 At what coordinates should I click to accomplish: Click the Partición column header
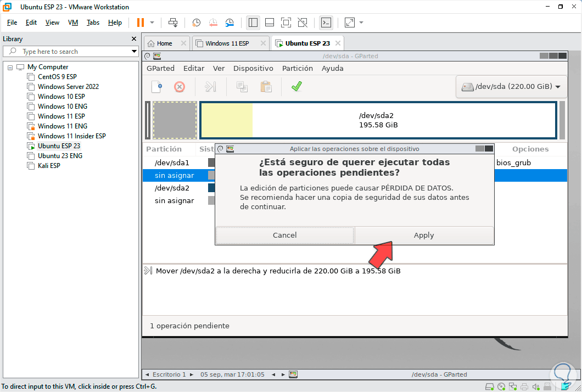(164, 149)
